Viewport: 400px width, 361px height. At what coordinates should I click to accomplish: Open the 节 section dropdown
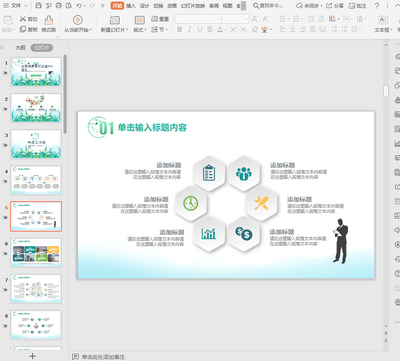[x=160, y=30]
